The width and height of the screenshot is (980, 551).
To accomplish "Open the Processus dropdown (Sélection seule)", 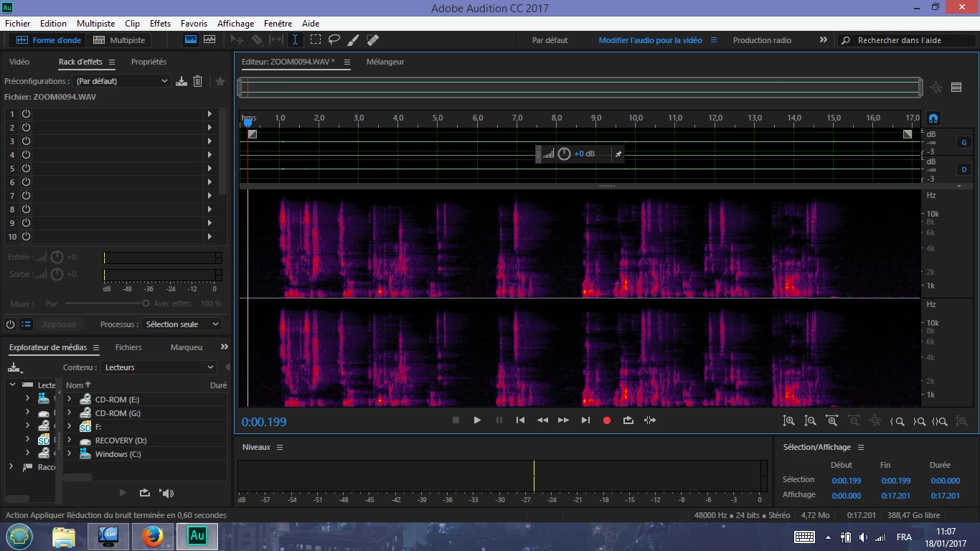I will 182,324.
